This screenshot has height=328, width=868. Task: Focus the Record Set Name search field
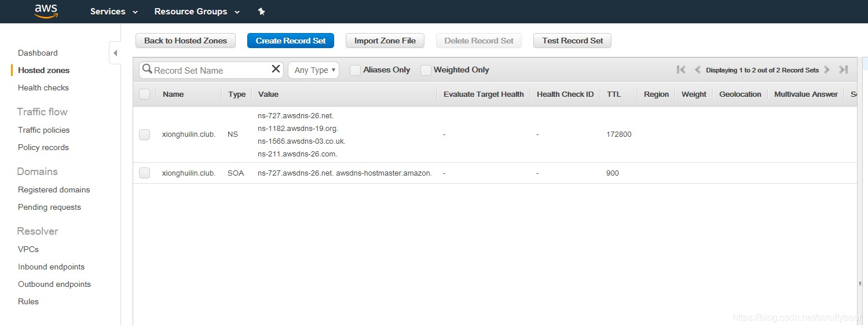click(x=211, y=70)
